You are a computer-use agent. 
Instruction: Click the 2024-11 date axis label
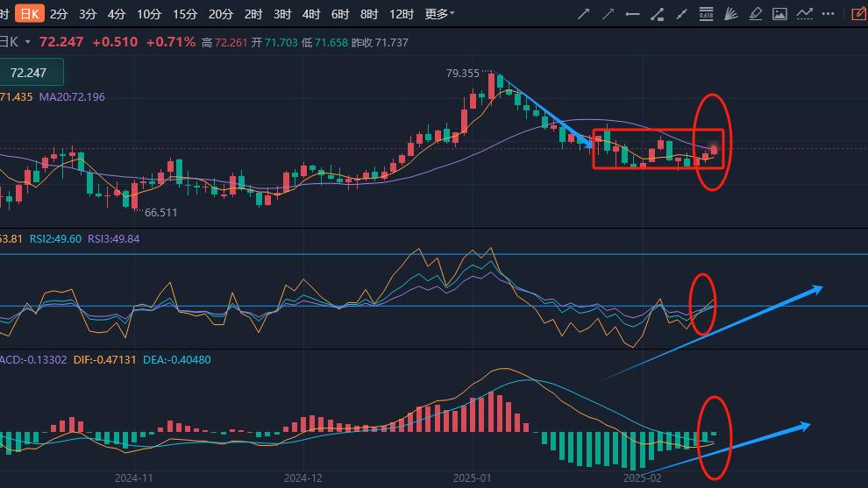133,478
